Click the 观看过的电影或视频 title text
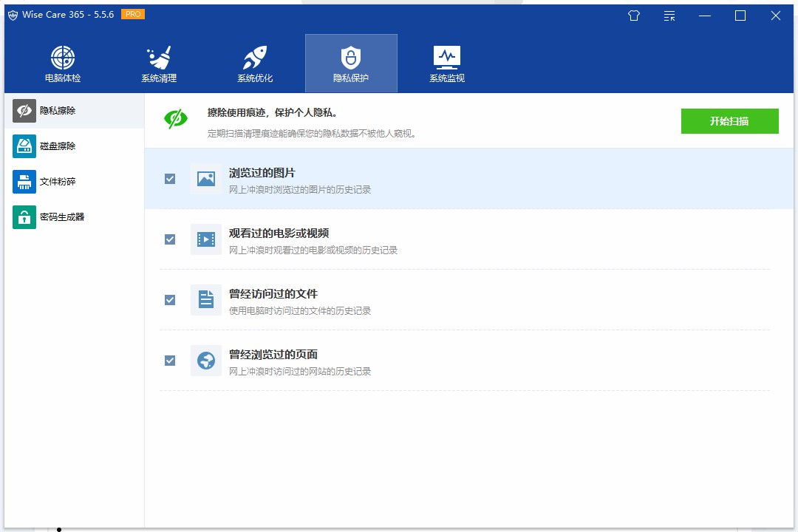Viewport: 798px width, 532px height. click(x=279, y=233)
